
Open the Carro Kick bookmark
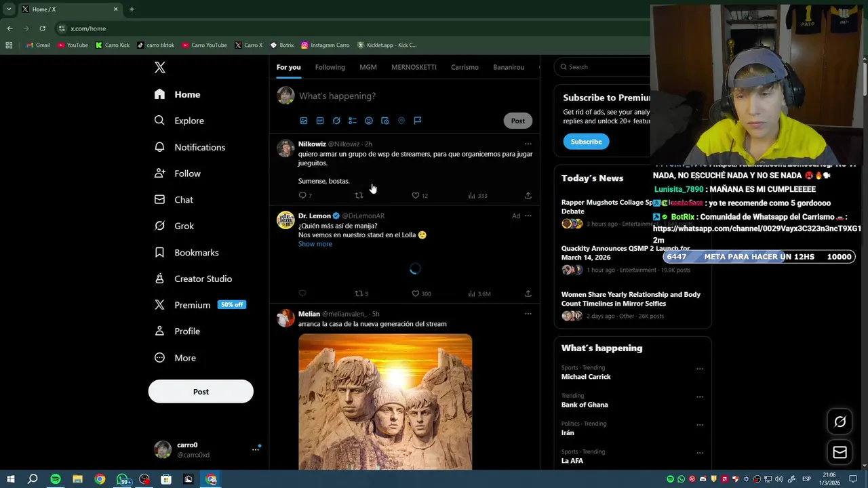pos(113,45)
